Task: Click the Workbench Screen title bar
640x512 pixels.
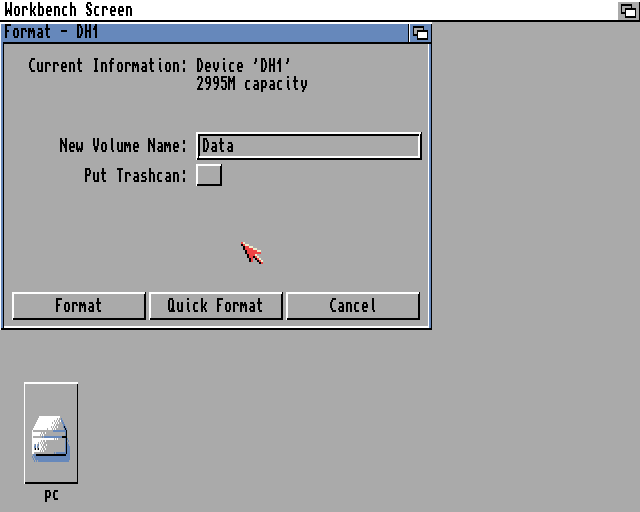Action: pos(309,10)
